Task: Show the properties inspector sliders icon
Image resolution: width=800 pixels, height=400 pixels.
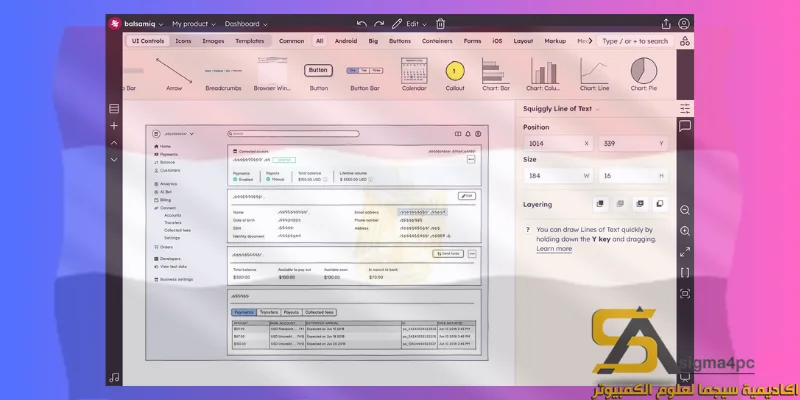Action: pos(685,109)
